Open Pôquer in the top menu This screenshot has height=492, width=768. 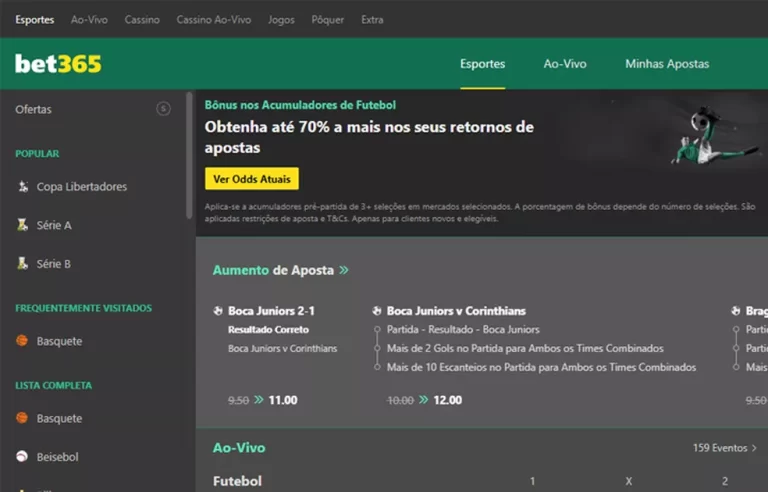pos(328,20)
